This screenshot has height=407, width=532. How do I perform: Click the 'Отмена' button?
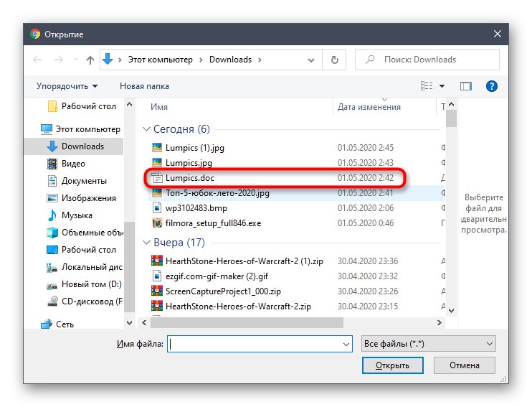465,365
